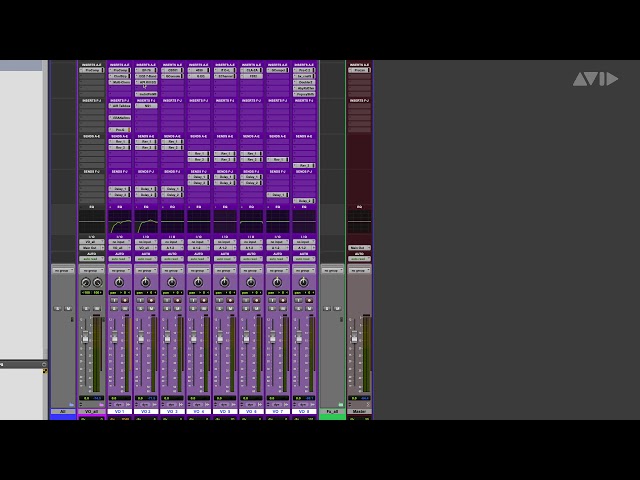
Task: Open output selector on VO 4
Action: [198, 248]
